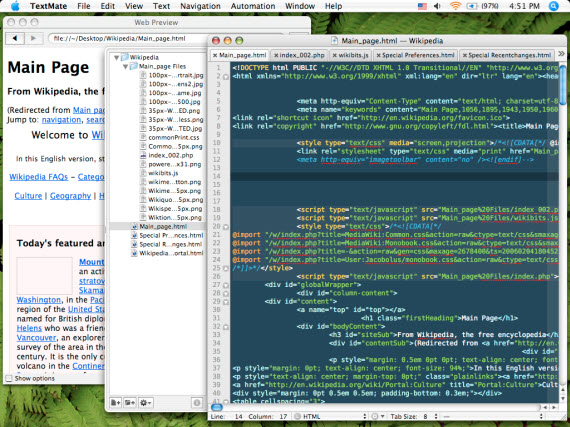Go back in the Web Preview window
This screenshot has height=427, width=570.
click(15, 38)
